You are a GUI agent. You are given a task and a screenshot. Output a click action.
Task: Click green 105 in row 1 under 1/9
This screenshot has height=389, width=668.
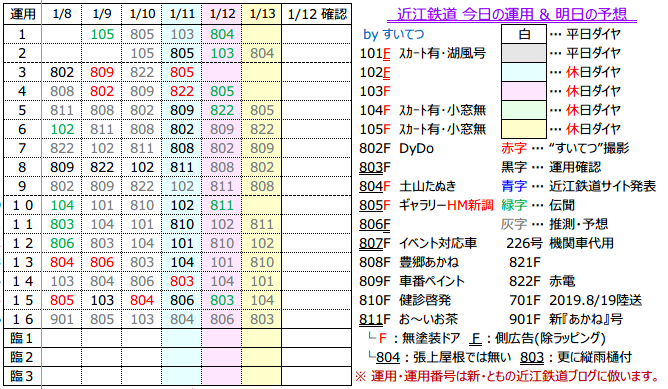pyautogui.click(x=102, y=34)
